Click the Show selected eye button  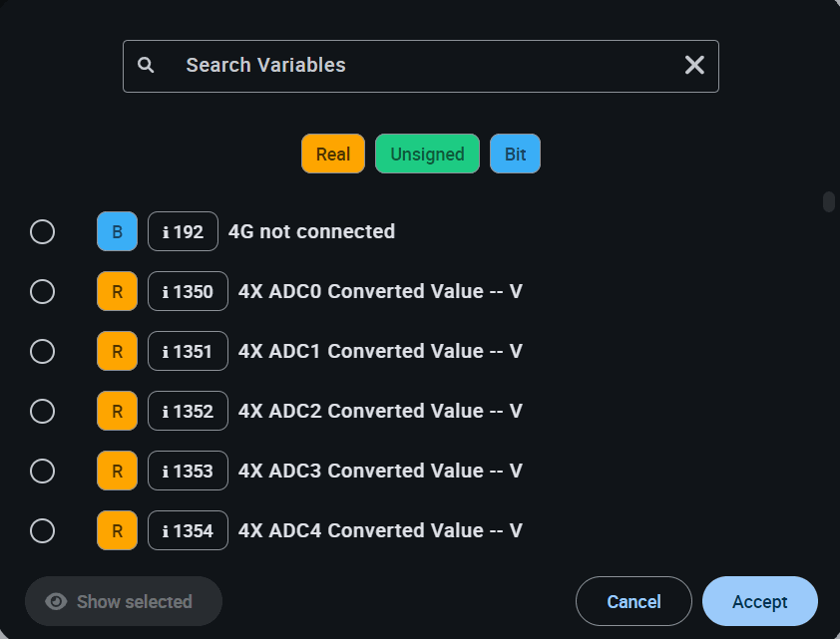point(124,601)
